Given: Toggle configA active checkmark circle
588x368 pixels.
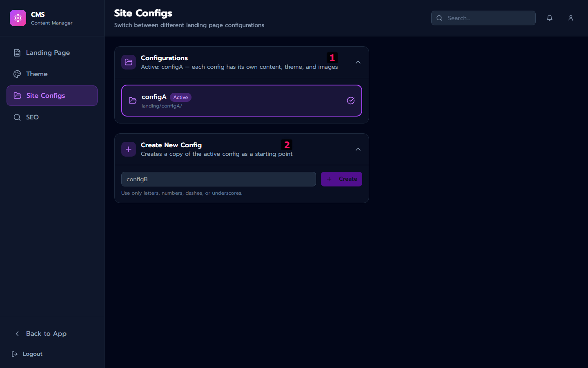Looking at the screenshot, I should coord(350,100).
